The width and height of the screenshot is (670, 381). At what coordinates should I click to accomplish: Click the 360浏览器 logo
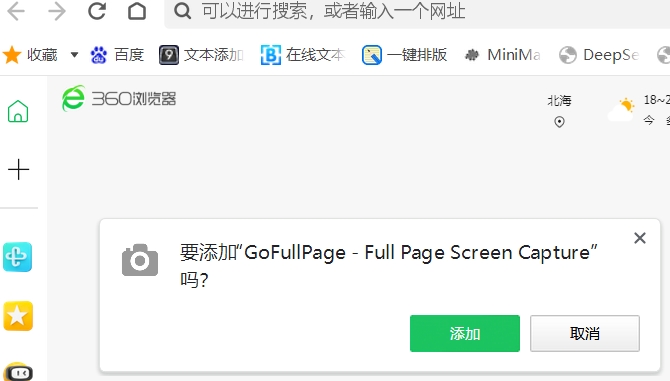click(119, 98)
